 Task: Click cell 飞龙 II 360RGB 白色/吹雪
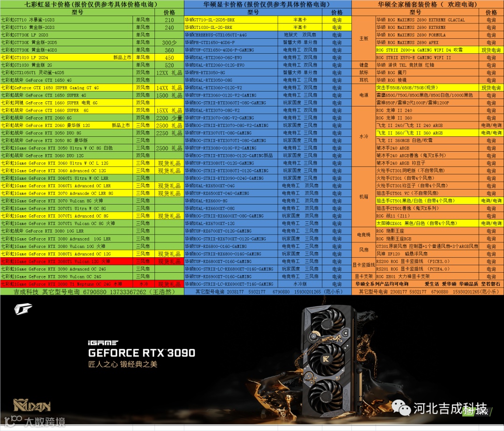coord(427,141)
